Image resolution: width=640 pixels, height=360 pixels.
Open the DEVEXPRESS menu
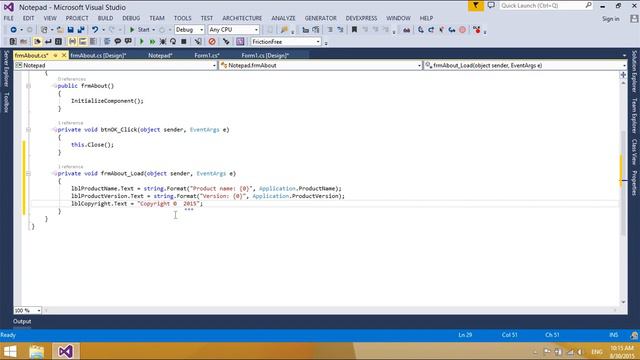click(x=361, y=18)
